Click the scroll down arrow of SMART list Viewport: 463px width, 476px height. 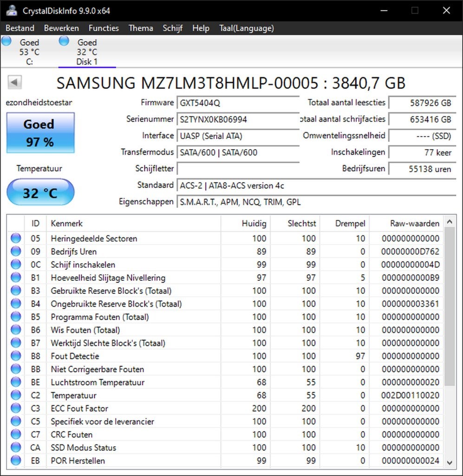tap(450, 463)
